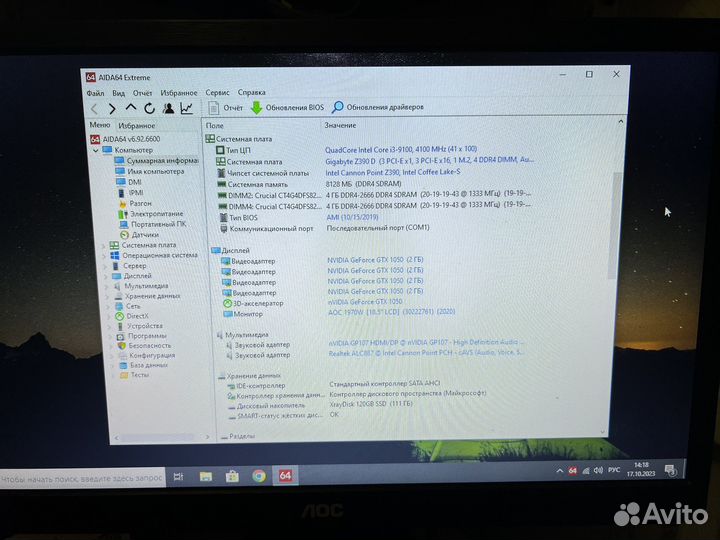Click the Up level arrow icon
This screenshot has height=540, width=720.
pyautogui.click(x=131, y=108)
